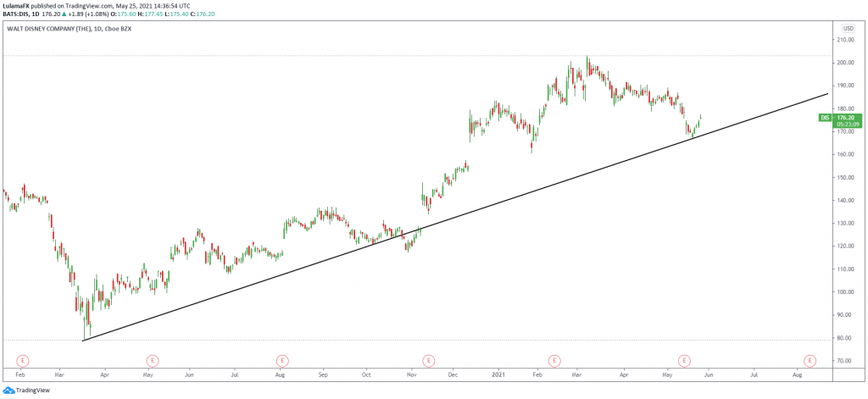Click the 200.00 price axis label
868x399 pixels.
pos(844,63)
